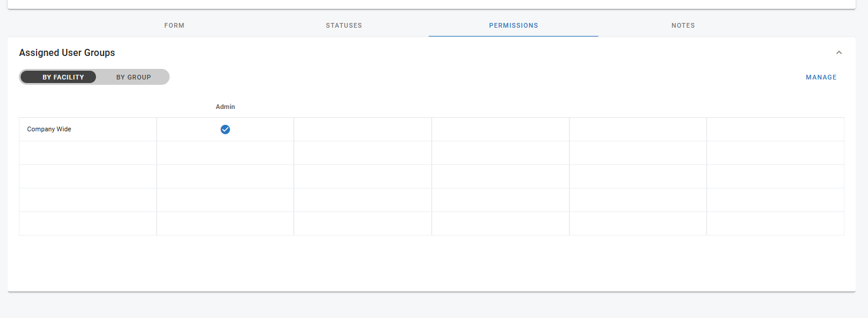Screen dimensions: 868x318
Task: Collapse the Assigned User Groups panel
Action: point(839,53)
